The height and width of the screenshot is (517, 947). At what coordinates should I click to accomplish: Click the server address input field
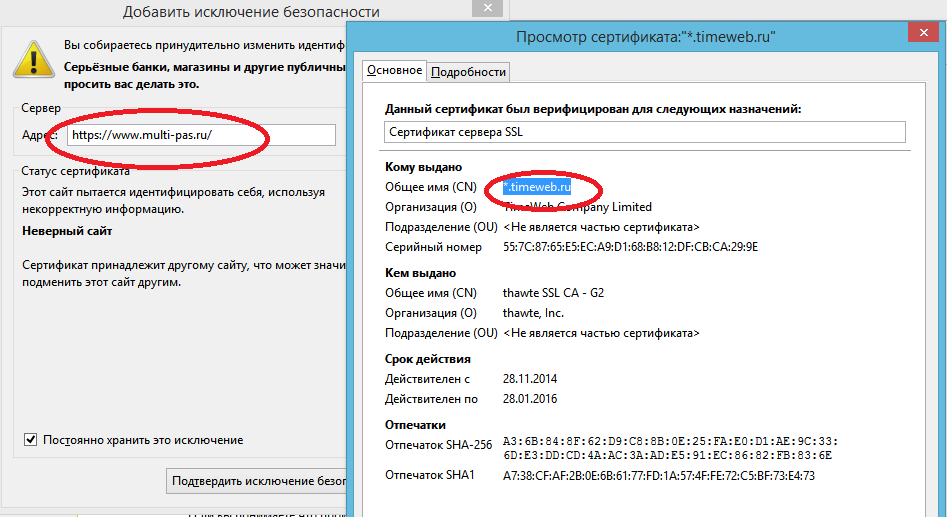pyautogui.click(x=200, y=135)
